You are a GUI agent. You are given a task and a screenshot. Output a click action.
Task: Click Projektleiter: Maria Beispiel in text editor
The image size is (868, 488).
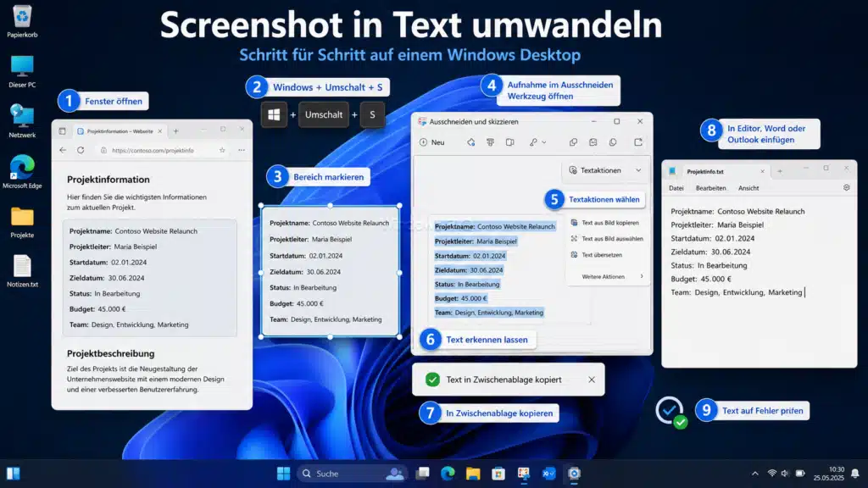click(x=717, y=225)
